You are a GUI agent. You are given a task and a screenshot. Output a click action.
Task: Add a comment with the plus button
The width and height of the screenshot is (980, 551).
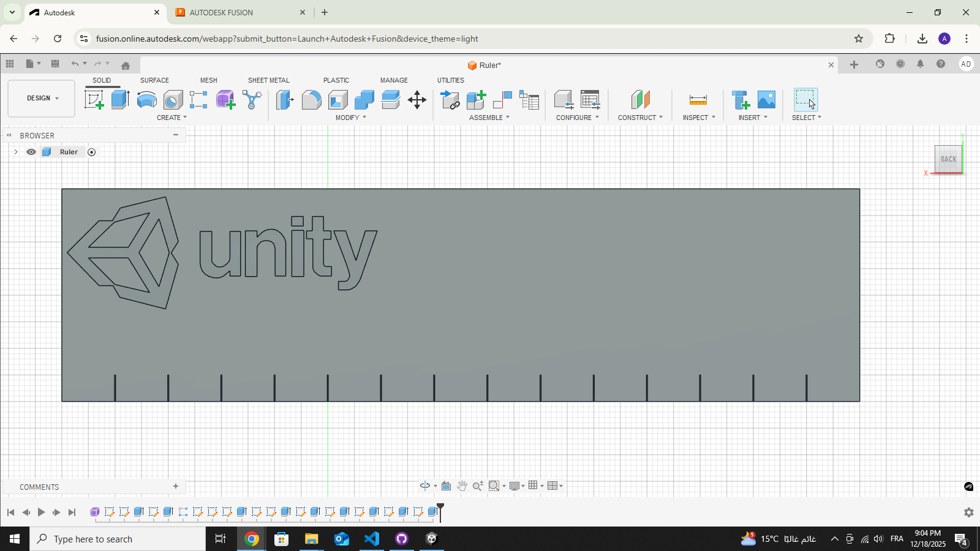(176, 486)
